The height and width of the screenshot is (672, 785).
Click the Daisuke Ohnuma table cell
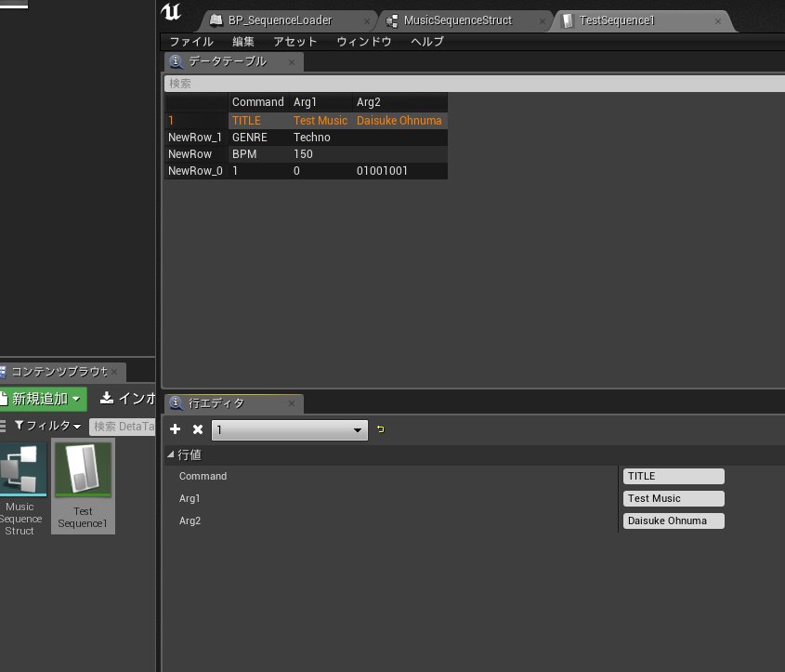(x=399, y=121)
